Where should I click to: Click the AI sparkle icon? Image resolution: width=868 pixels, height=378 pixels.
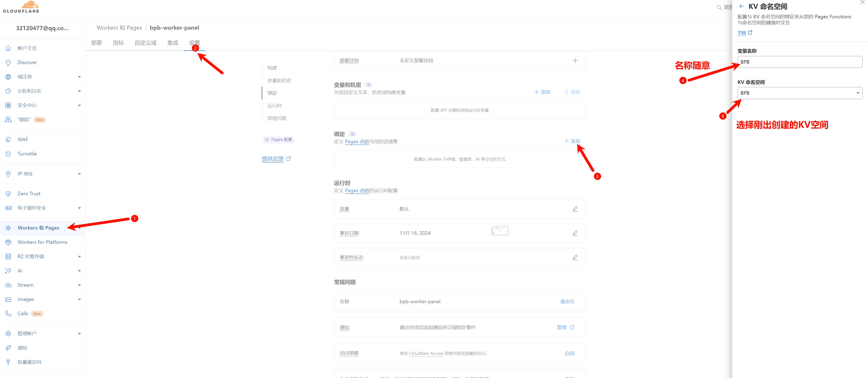point(8,271)
